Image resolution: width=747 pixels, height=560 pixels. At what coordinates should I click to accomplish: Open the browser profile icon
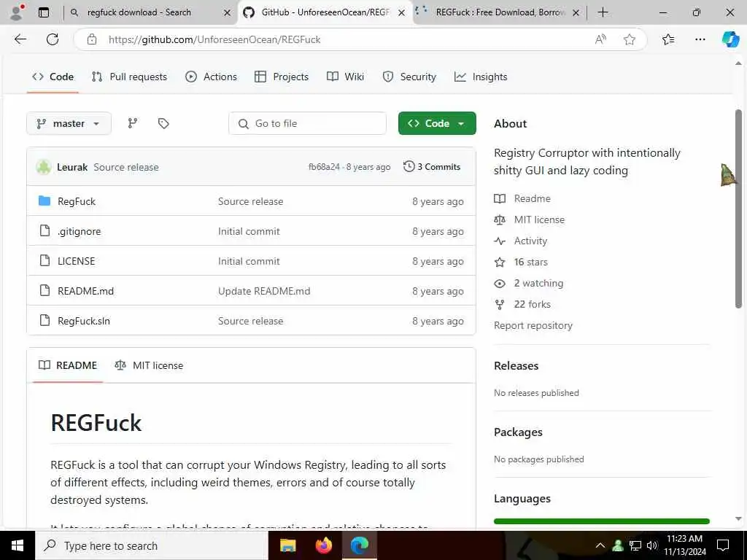pos(17,12)
